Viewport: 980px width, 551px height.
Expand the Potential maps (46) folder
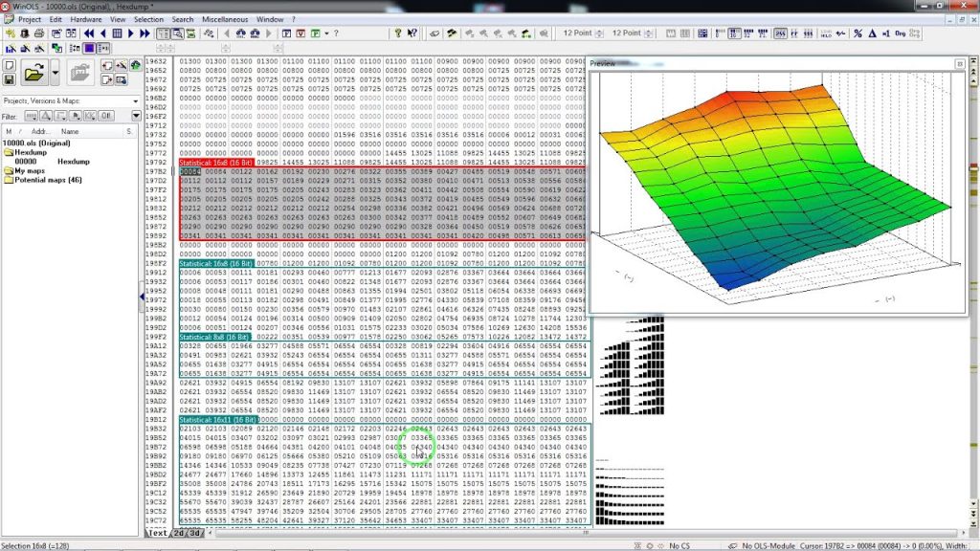[48, 180]
